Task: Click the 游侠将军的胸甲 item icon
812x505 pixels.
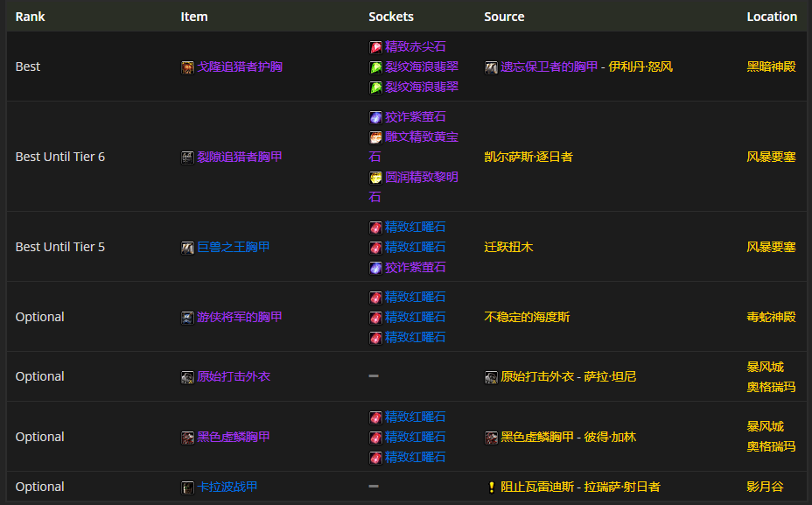Action: 187,318
